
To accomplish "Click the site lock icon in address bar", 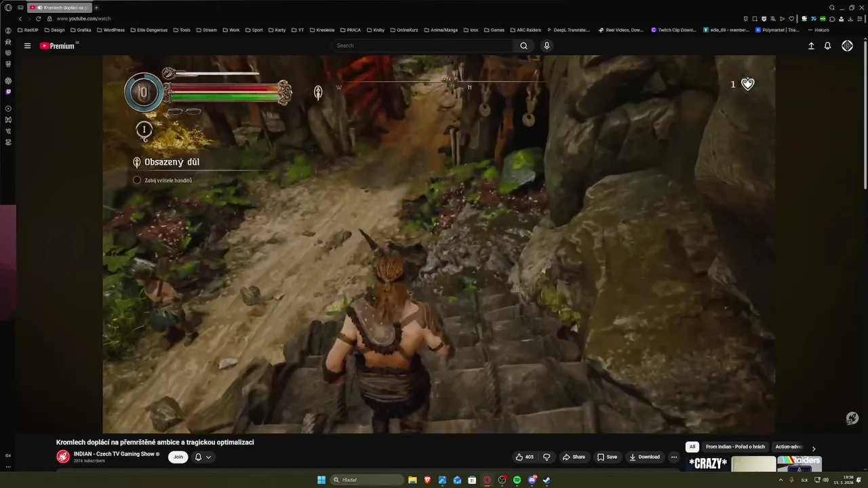I will (50, 19).
